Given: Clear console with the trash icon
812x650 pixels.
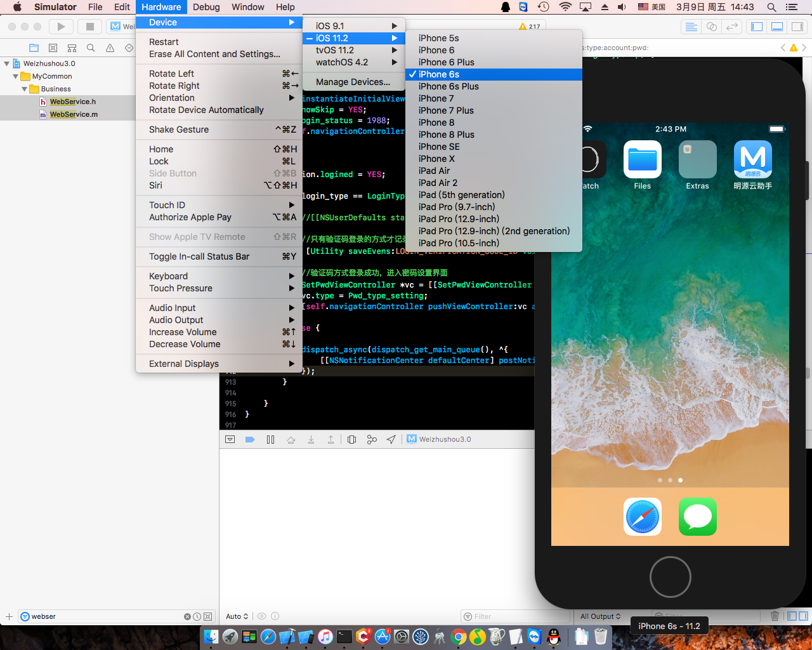Looking at the screenshot, I should 775,616.
